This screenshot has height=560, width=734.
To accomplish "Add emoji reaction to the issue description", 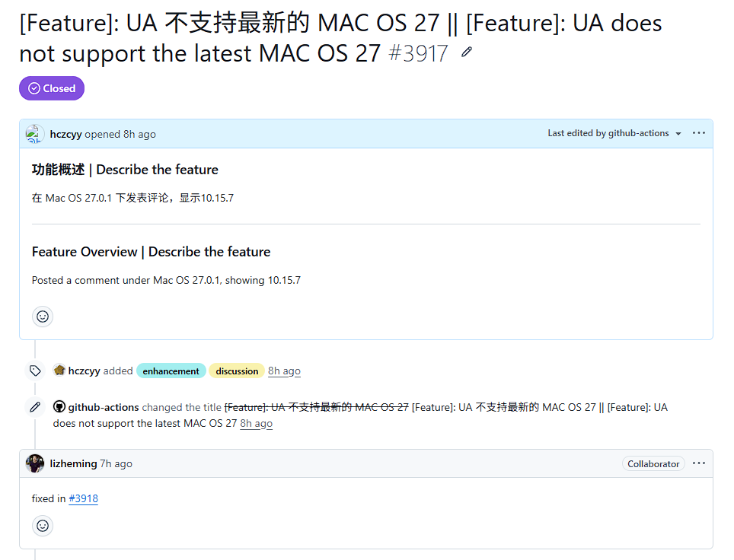I will tap(43, 317).
